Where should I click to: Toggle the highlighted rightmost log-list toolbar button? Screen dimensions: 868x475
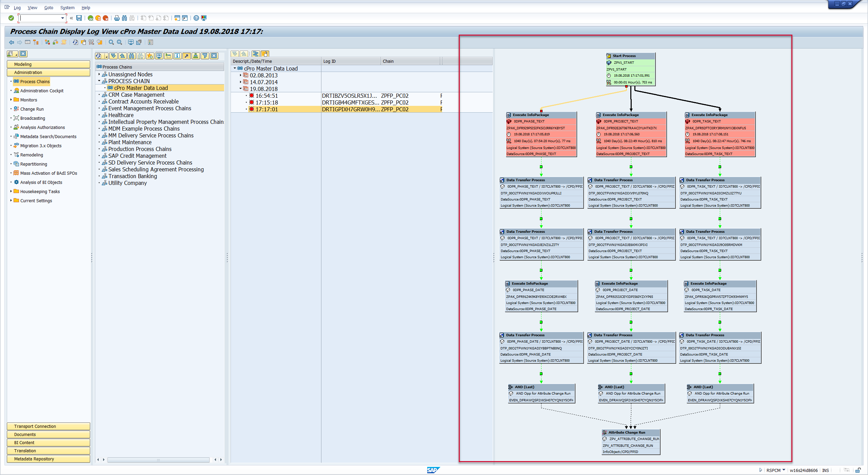(265, 54)
